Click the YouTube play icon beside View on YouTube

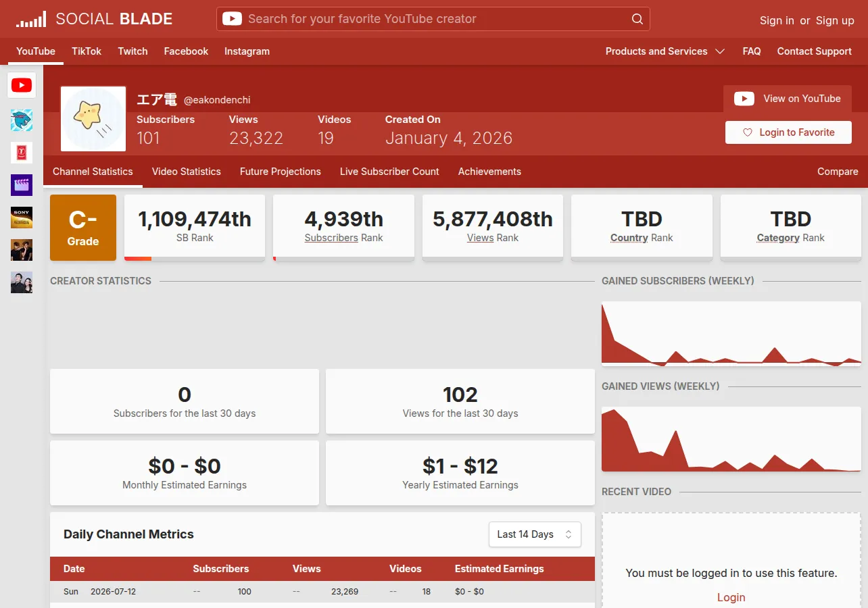744,99
